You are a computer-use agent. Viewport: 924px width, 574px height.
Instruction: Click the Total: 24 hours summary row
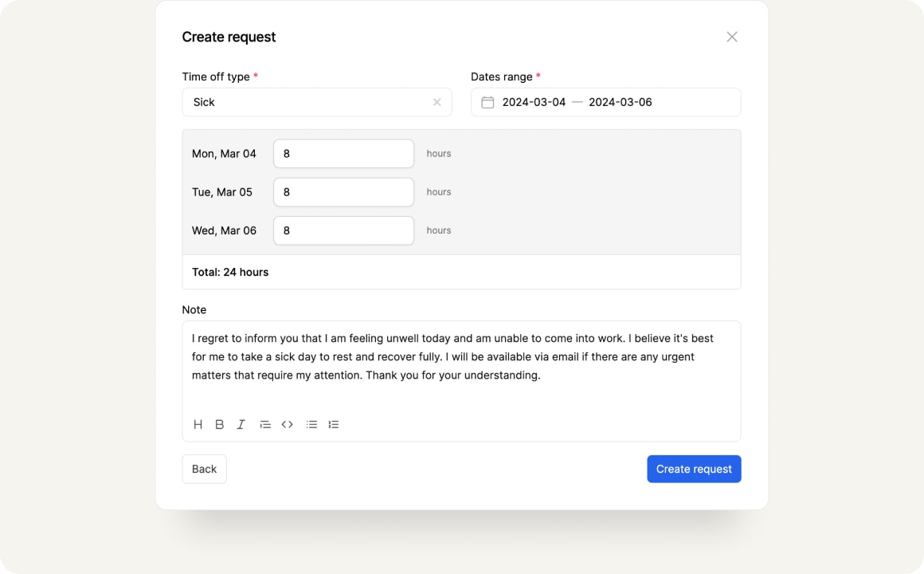point(461,272)
